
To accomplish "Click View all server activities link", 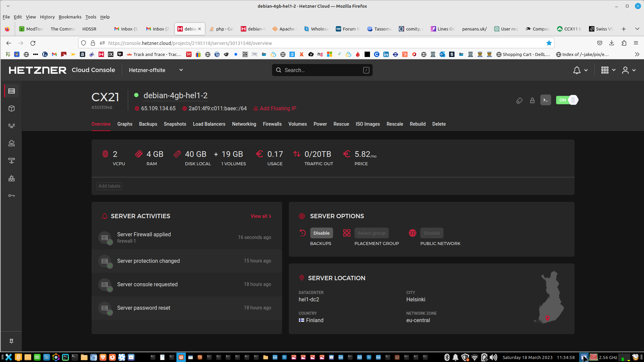I will pyautogui.click(x=261, y=217).
